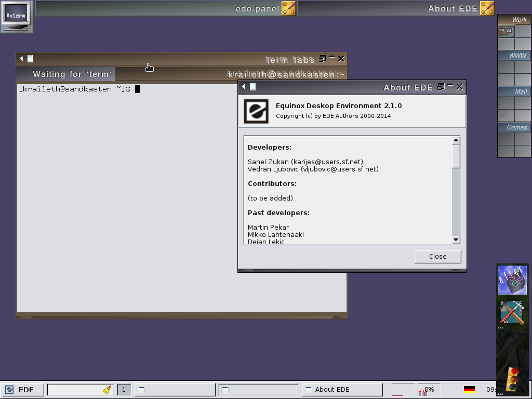This screenshot has height=399, width=532.
Task: Click the EDE logo in the About dialog
Action: click(256, 111)
